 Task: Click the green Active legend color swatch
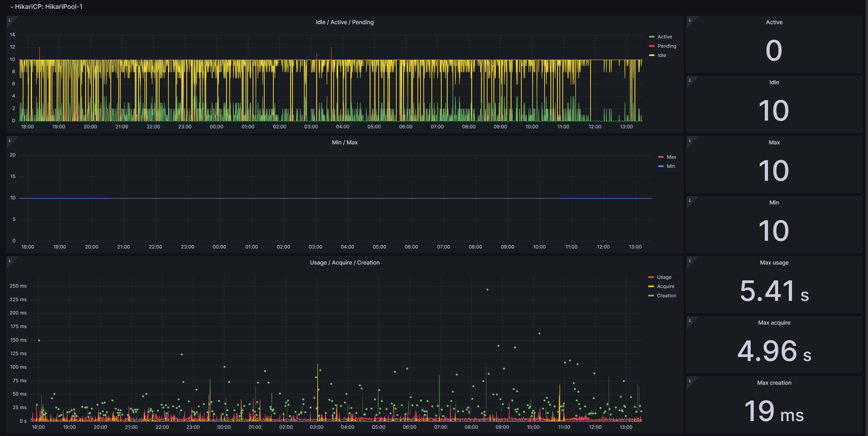(652, 37)
